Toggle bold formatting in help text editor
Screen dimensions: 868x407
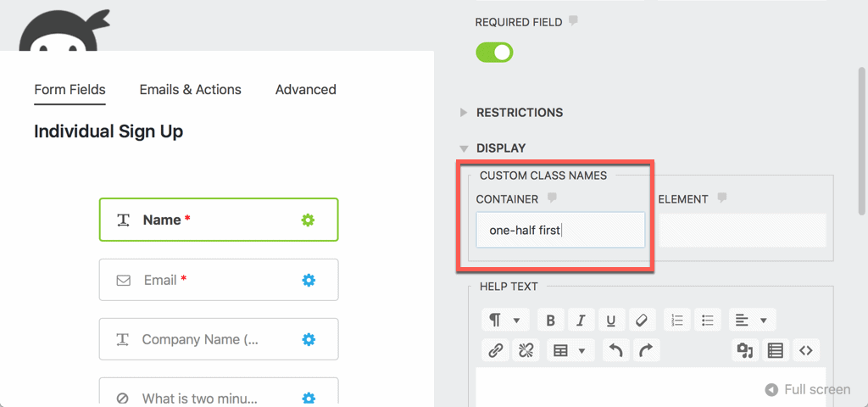point(550,321)
